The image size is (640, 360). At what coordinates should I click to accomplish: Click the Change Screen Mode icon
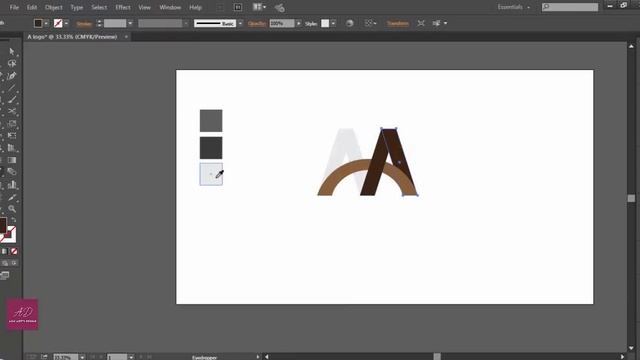click(x=5, y=276)
